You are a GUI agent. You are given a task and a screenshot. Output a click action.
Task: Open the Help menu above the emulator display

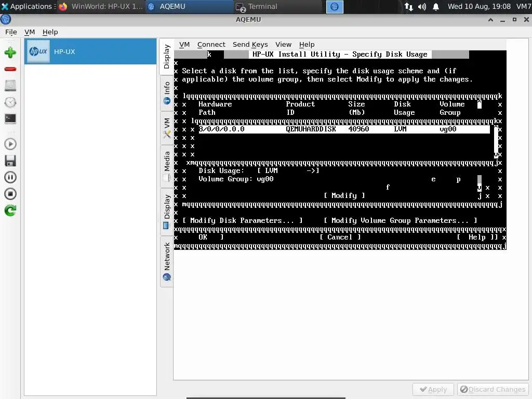tap(307, 45)
